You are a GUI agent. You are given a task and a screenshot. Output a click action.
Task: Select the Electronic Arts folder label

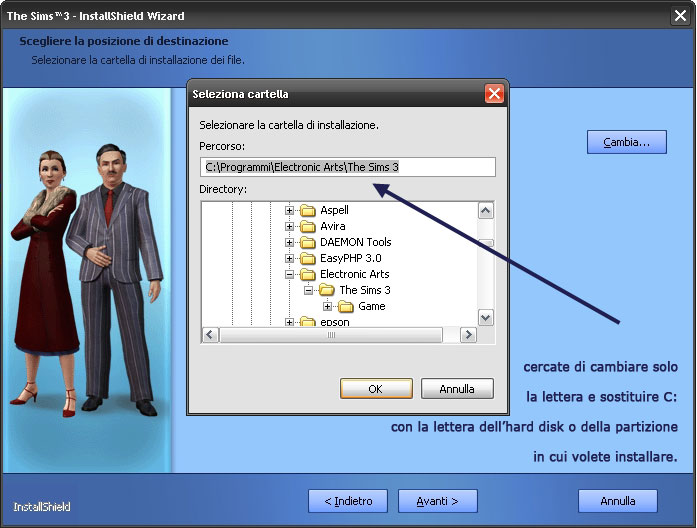point(355,274)
